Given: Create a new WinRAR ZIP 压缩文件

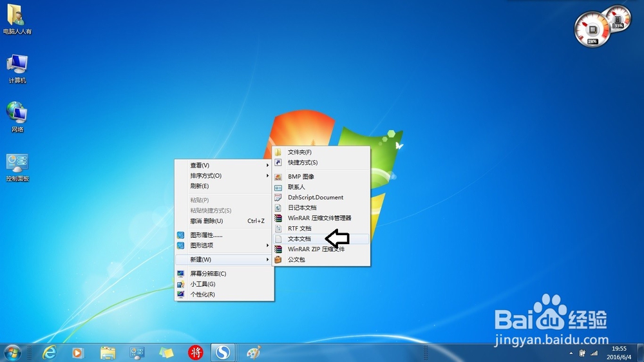Looking at the screenshot, I should (321, 249).
